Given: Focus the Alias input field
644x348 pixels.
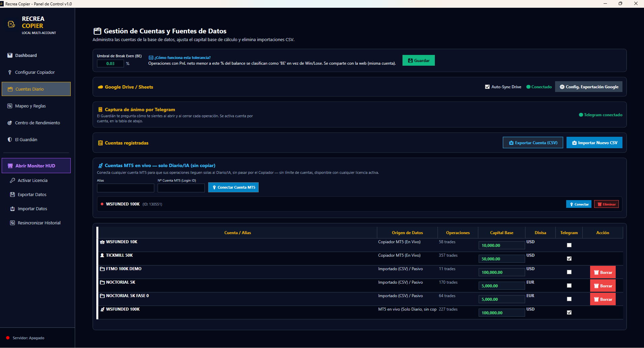Looking at the screenshot, I should point(126,188).
